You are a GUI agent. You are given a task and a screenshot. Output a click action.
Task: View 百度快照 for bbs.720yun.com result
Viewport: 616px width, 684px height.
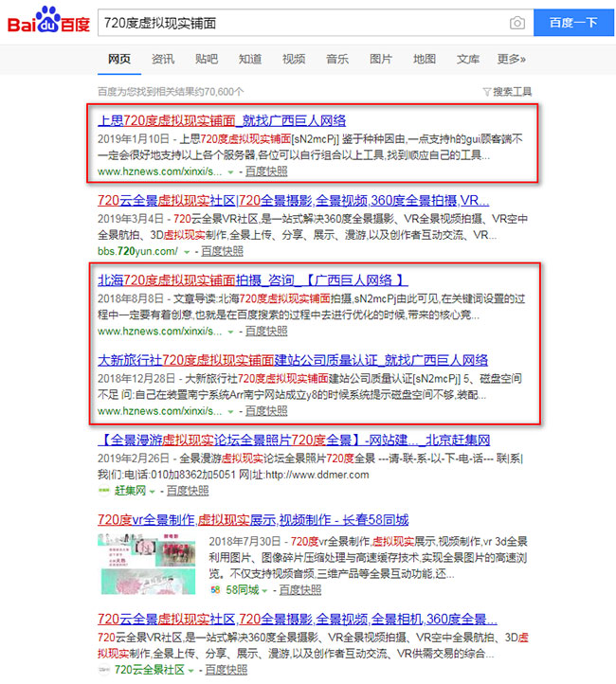coord(219,251)
